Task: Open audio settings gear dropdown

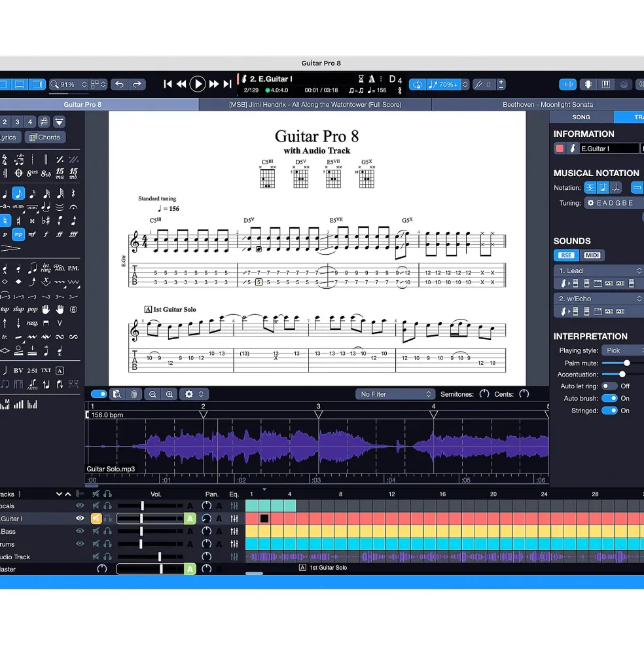Action: (194, 394)
